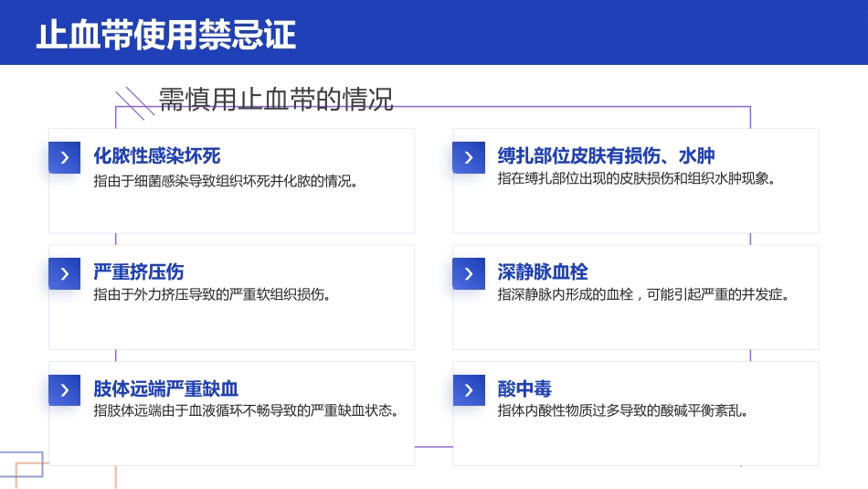Click the description starting 指在缚扎部位出现的皮肤损伤
Viewport: 868px width, 489px height.
(637, 178)
